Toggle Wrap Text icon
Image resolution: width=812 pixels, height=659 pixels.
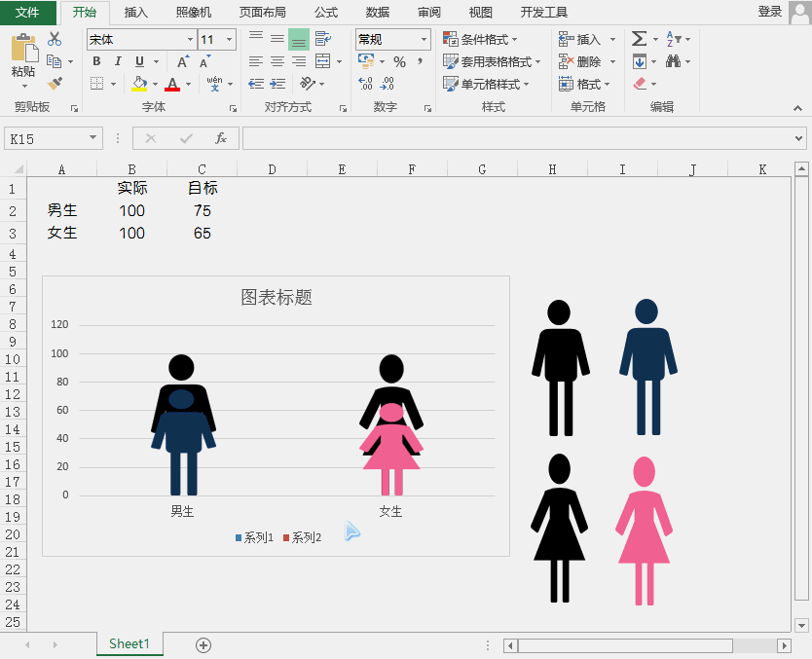323,39
